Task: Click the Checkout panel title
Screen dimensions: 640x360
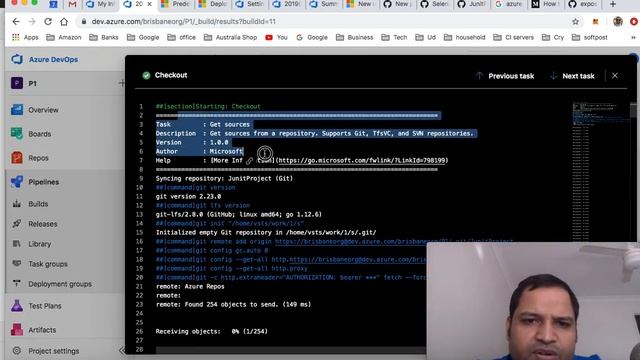Action: tap(171, 75)
